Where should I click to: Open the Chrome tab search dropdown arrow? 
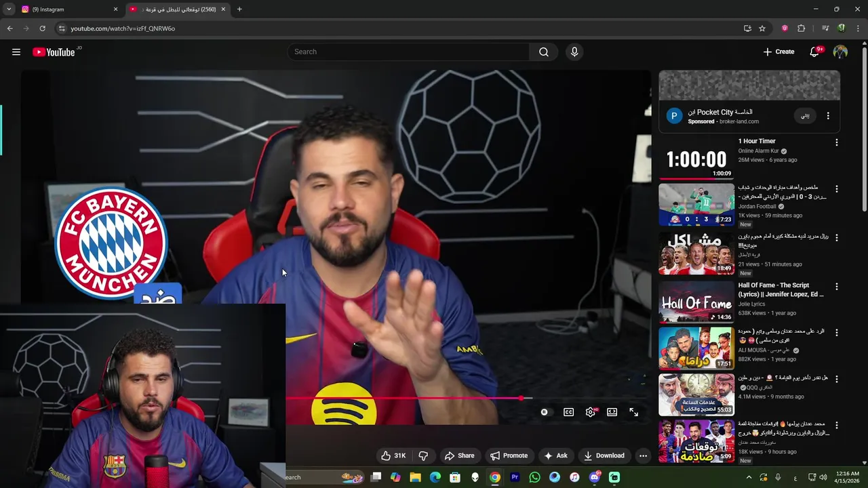point(9,9)
